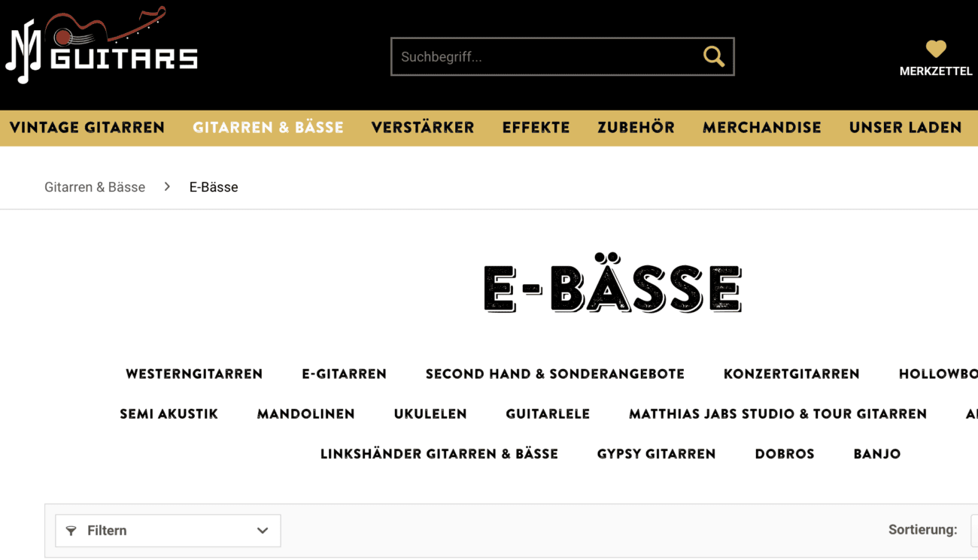Expand the Filtern dropdown

[168, 531]
